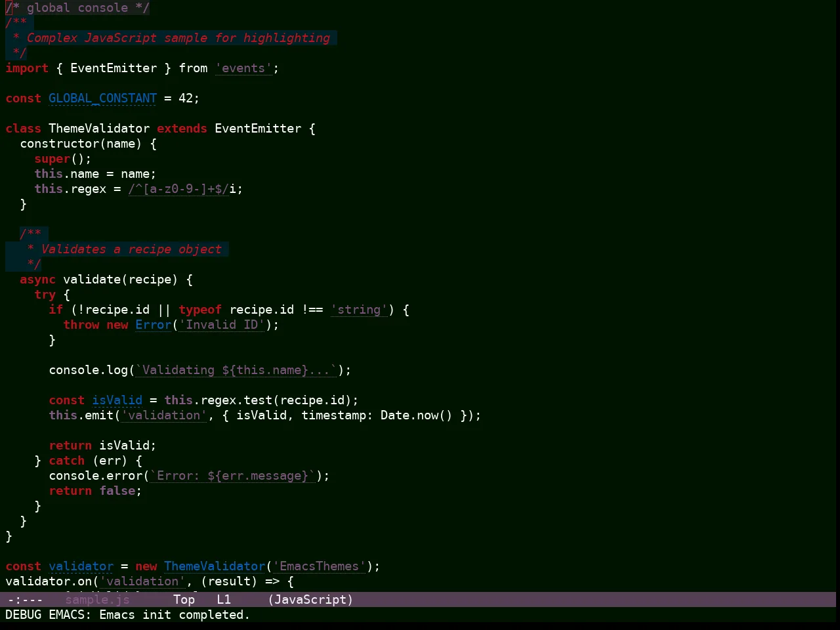Image resolution: width=840 pixels, height=630 pixels.
Task: Click the number '42'
Action: (186, 98)
